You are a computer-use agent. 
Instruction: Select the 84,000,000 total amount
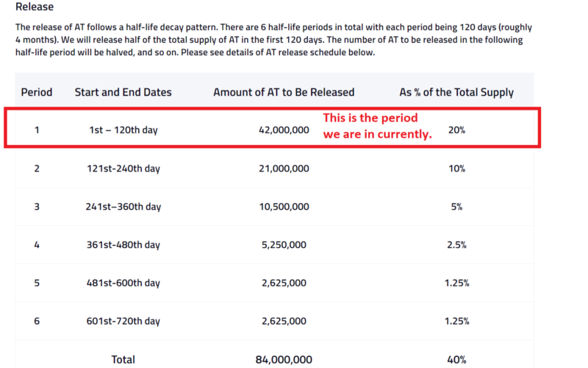[x=284, y=359]
